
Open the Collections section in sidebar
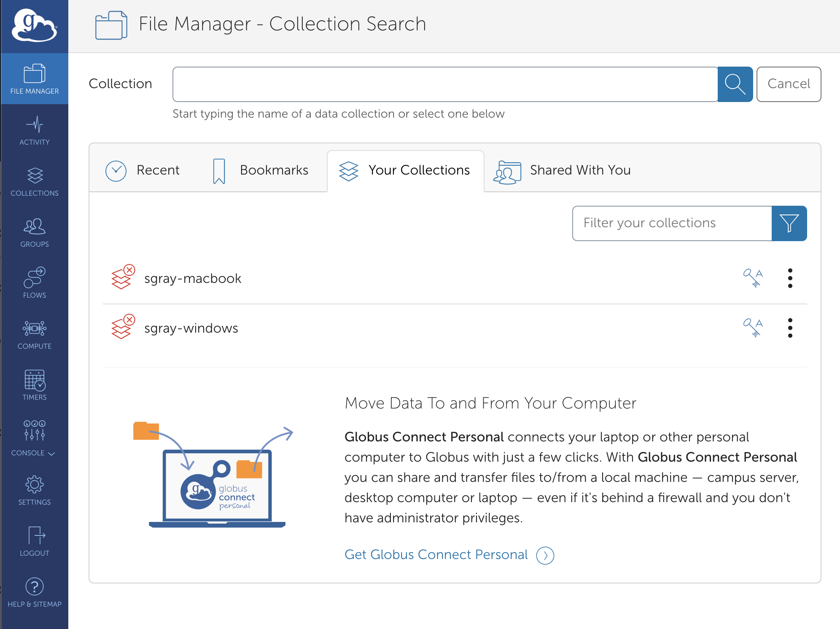35,181
